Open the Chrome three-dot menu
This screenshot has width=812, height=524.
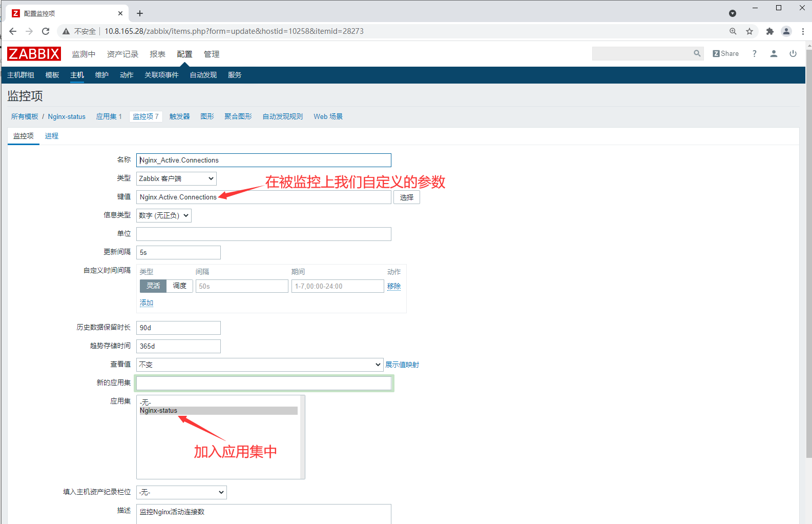coord(803,31)
